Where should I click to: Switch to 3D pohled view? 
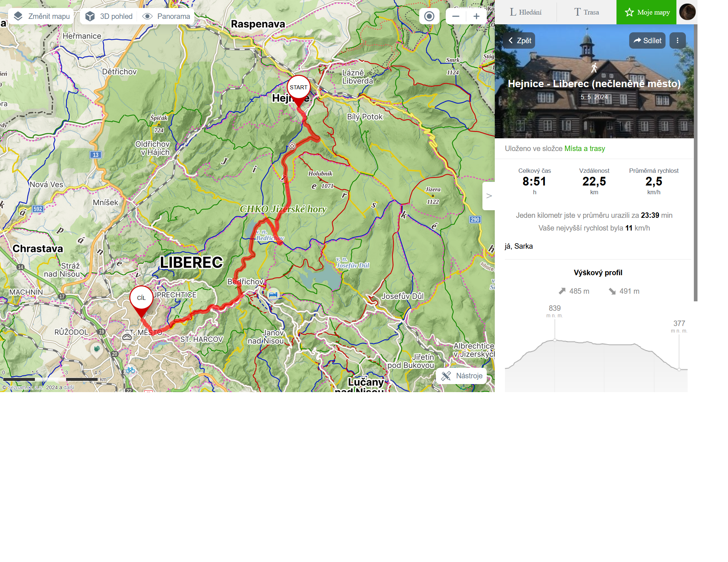[109, 16]
